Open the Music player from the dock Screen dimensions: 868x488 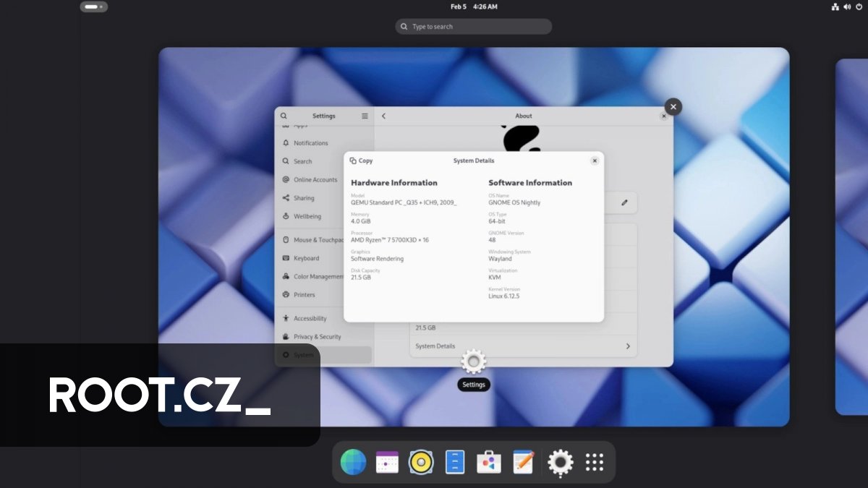click(x=421, y=461)
